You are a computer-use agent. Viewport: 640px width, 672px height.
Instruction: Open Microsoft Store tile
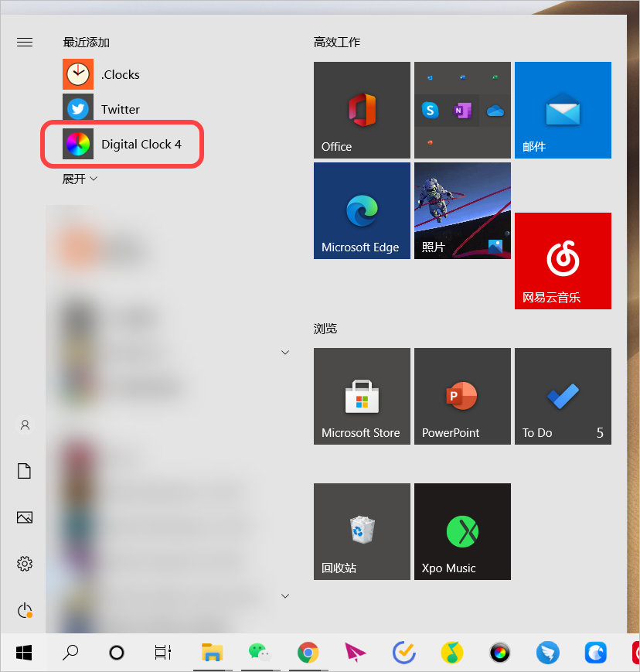point(362,396)
